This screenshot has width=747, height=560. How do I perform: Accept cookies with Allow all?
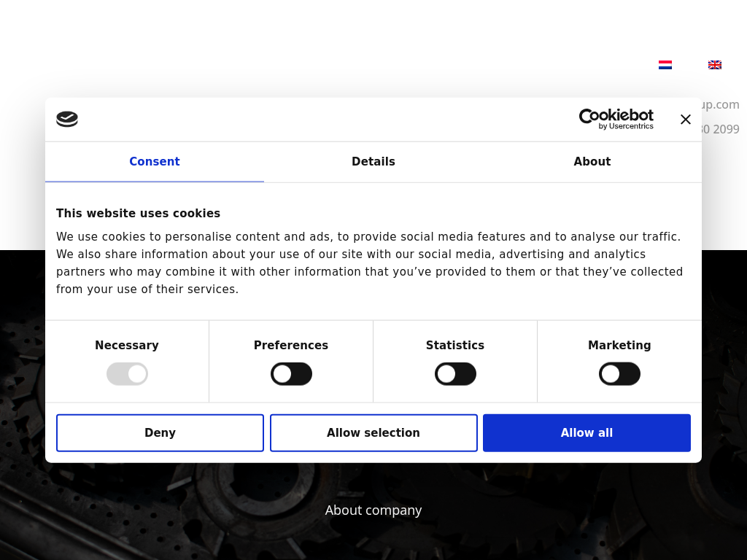587,433
